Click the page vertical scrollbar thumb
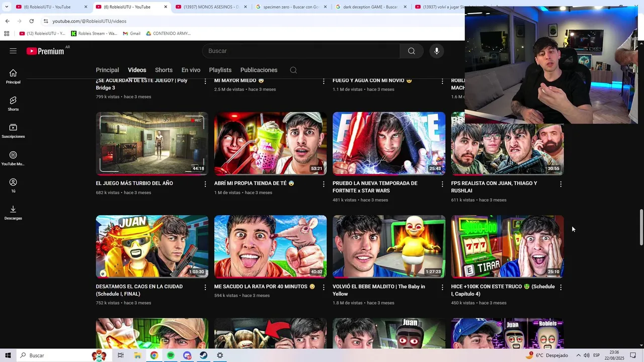Viewport: 644px width, 362px height. point(641,227)
